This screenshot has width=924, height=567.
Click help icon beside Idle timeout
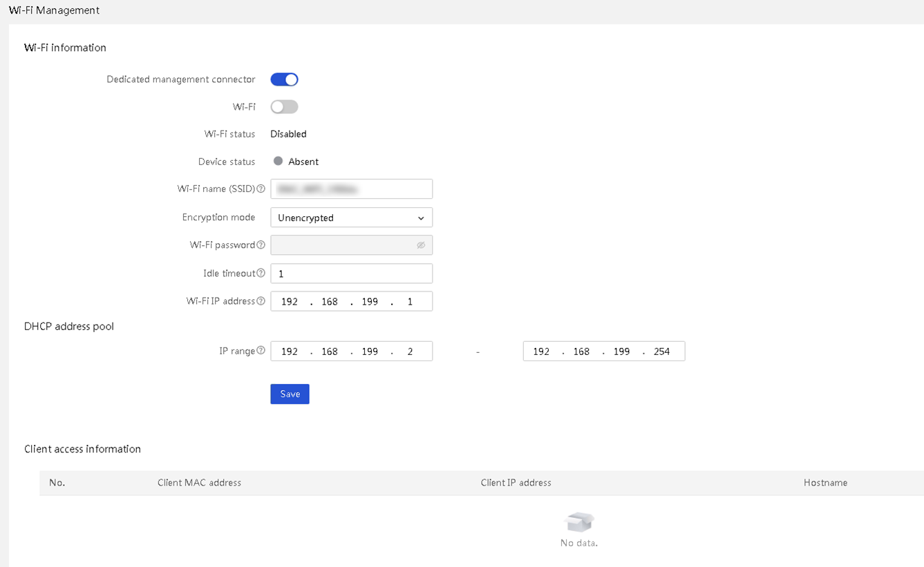(261, 273)
